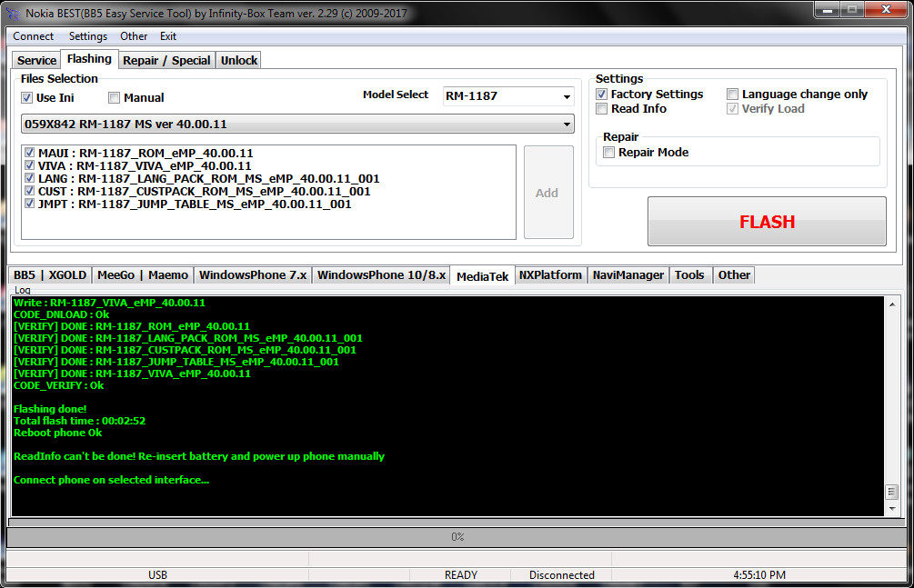Screen dimensions: 914x588
Task: Click the red FLASH button
Action: tap(767, 222)
